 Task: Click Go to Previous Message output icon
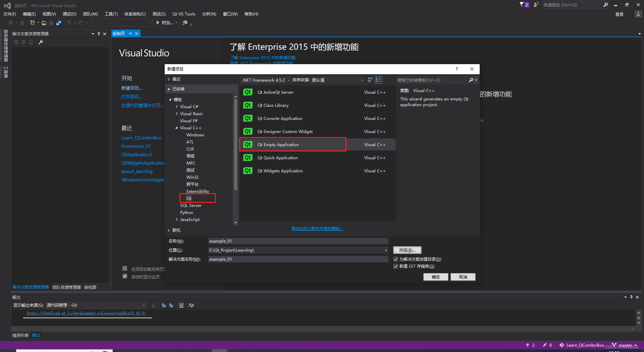164,305
